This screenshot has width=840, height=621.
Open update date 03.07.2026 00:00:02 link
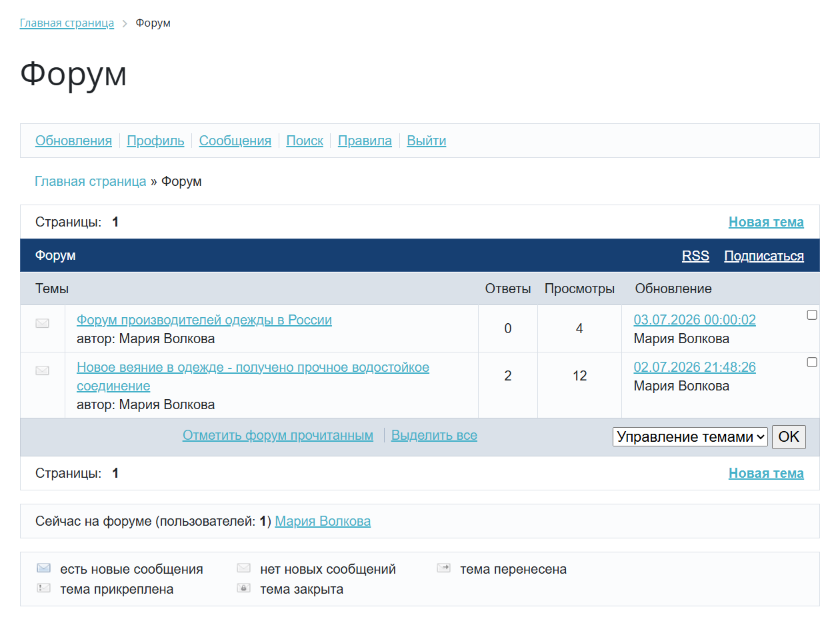tap(695, 320)
